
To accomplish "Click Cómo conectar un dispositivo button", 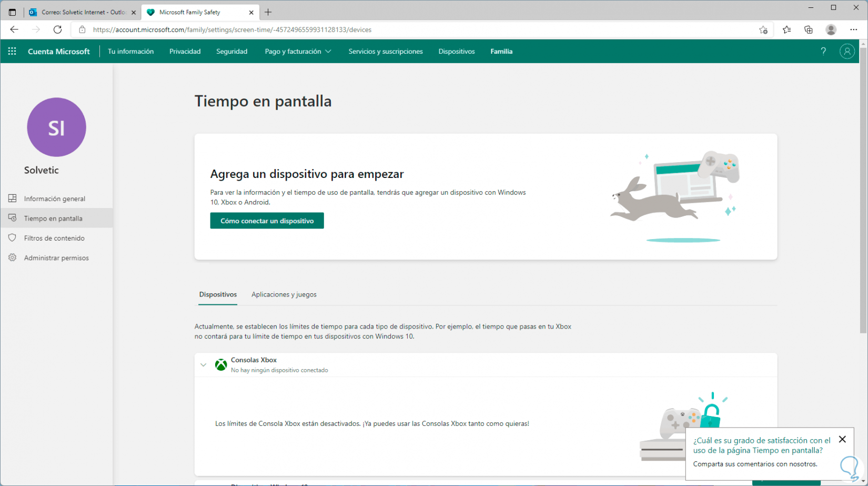I will click(x=267, y=221).
